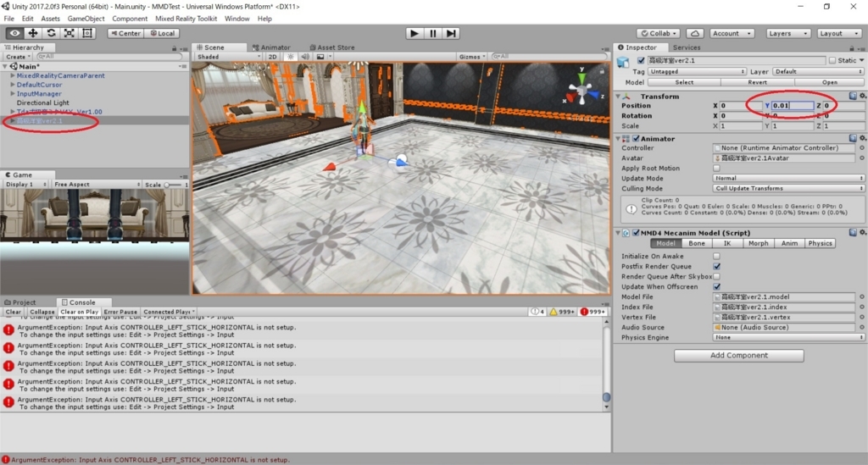Click the Step frame button

pyautogui.click(x=451, y=33)
